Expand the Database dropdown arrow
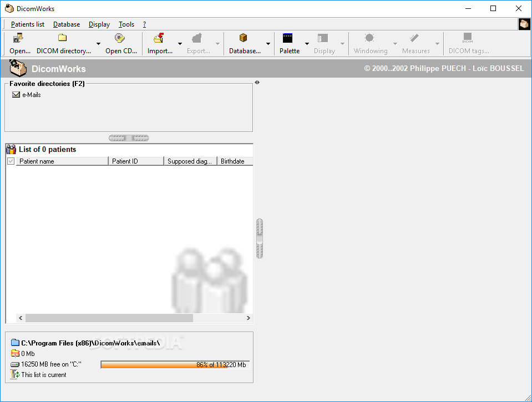Image resolution: width=532 pixels, height=402 pixels. click(x=268, y=44)
